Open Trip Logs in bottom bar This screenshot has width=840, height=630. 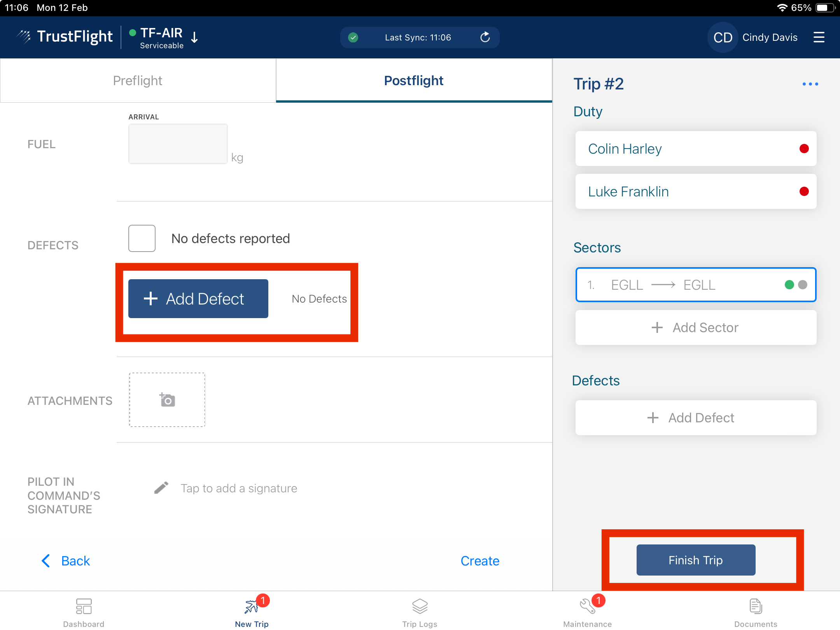tap(420, 612)
